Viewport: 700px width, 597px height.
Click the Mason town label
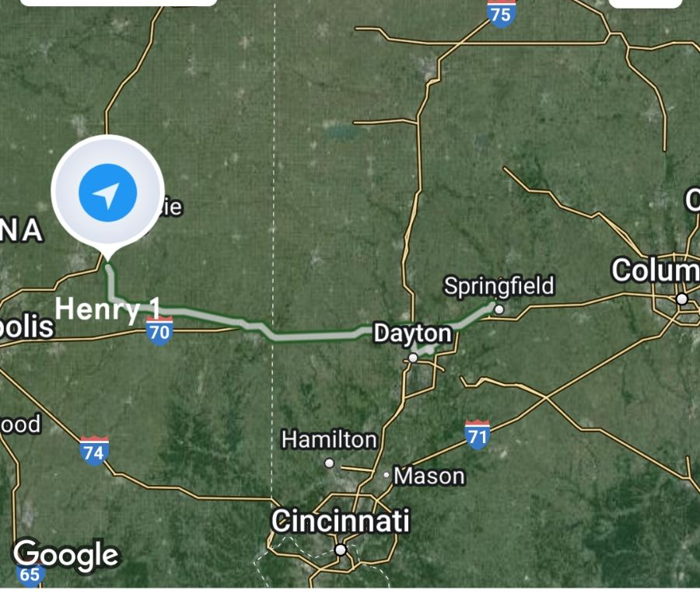click(429, 476)
